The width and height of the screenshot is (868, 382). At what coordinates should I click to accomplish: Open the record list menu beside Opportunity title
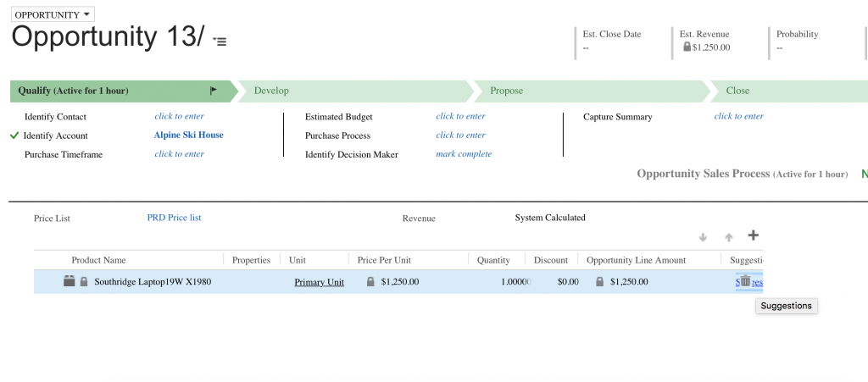pyautogui.click(x=220, y=41)
